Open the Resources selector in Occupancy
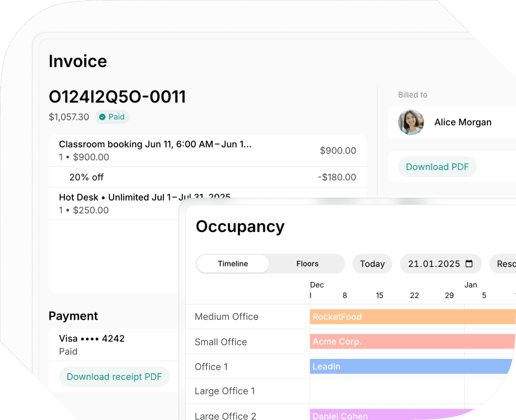Image resolution: width=516 pixels, height=420 pixels. tap(505, 263)
